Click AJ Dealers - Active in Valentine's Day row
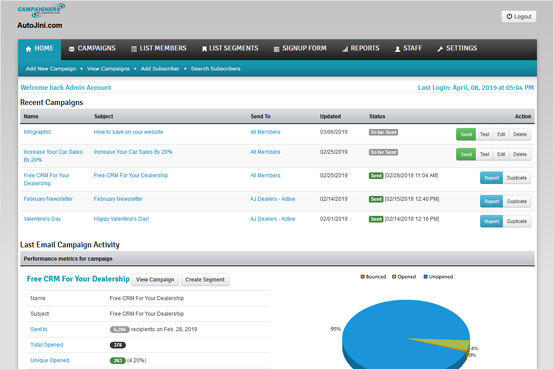The height and width of the screenshot is (370, 554). point(272,219)
